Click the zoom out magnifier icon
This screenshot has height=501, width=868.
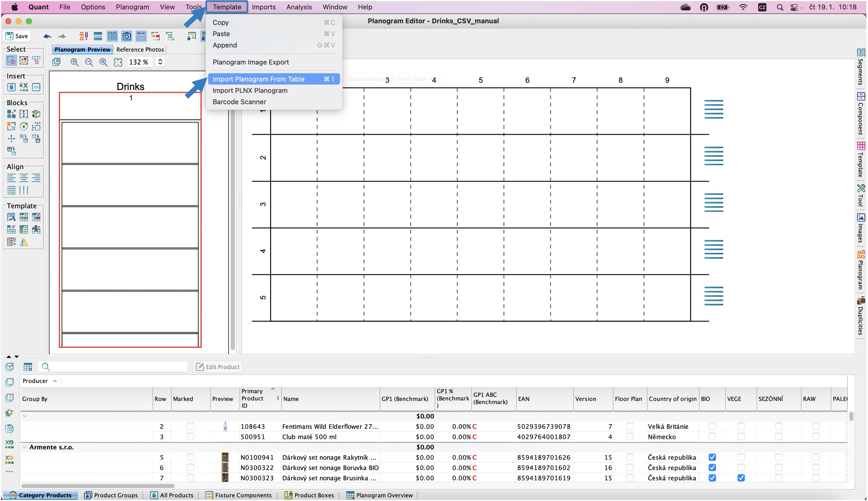click(x=89, y=62)
